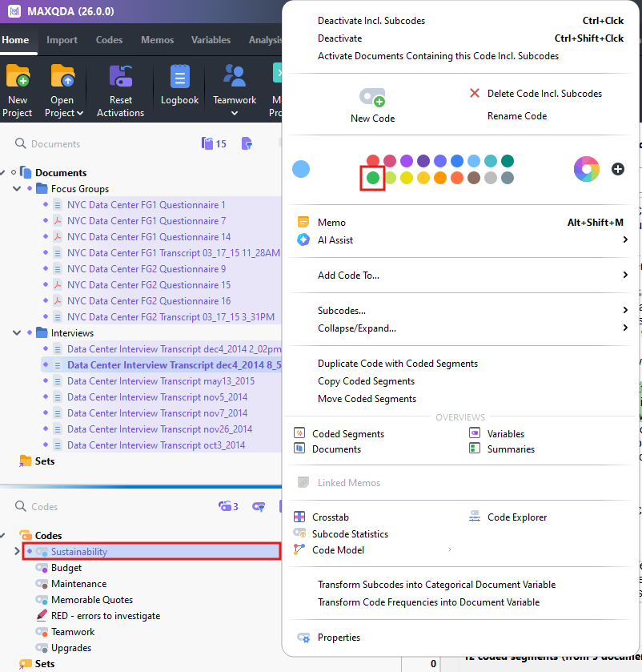
Task: Expand the AI Assist submenu arrow
Action: pos(625,239)
